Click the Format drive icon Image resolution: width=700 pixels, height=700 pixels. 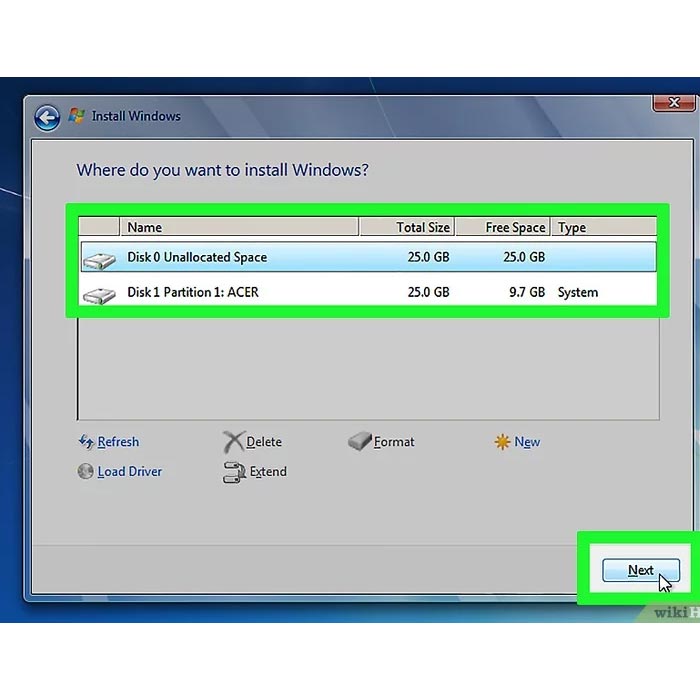(x=359, y=441)
